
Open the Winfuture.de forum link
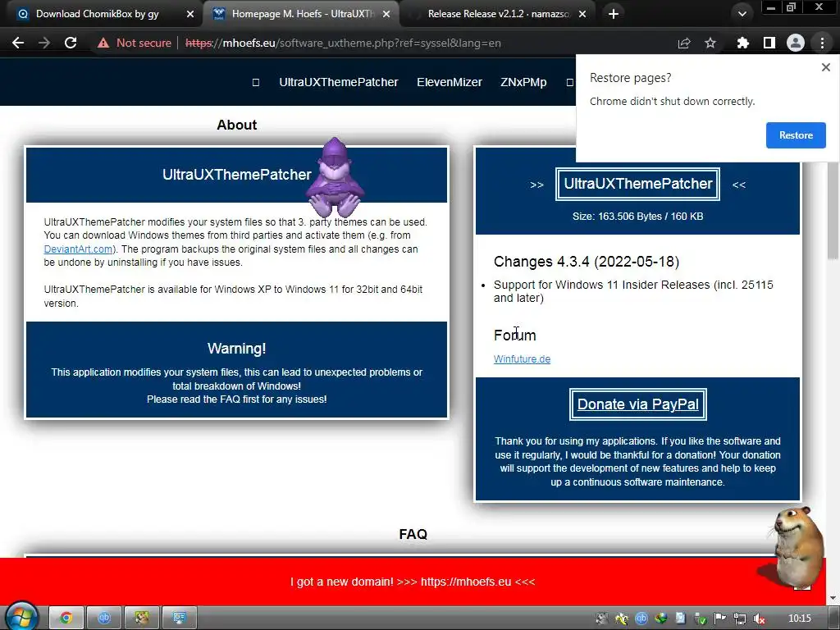522,359
